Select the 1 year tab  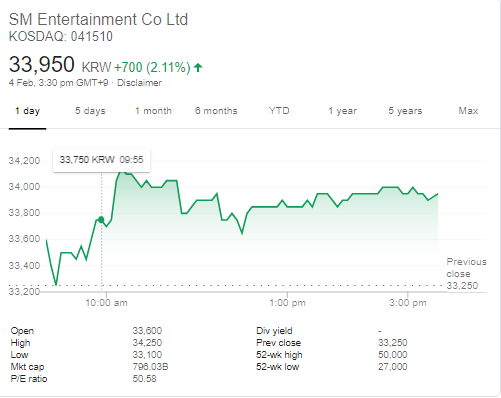[x=342, y=111]
